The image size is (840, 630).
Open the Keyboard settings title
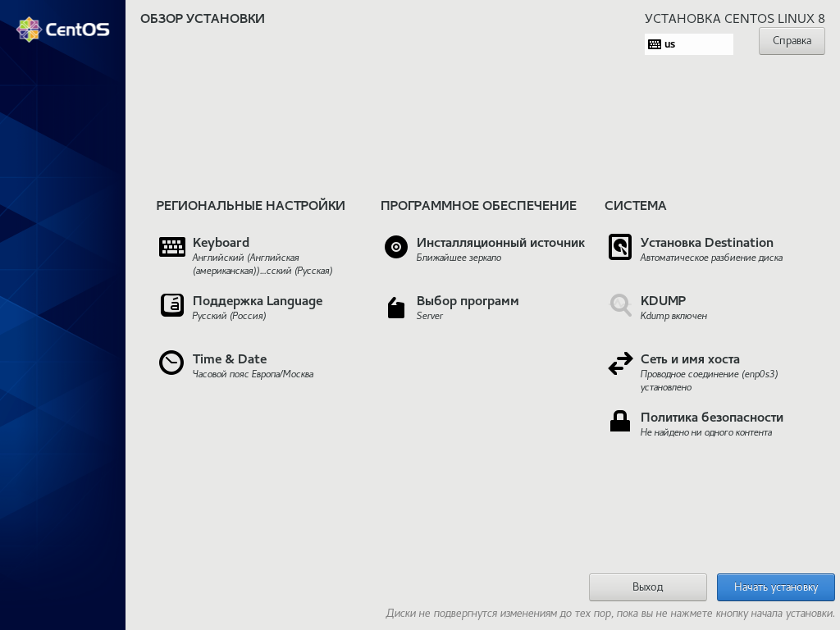tap(221, 243)
